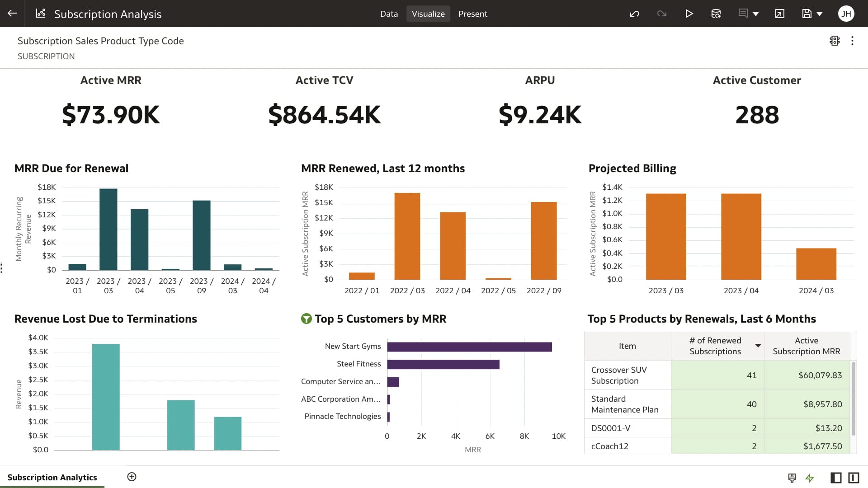Refresh the data using the database refresh icon
This screenshot has width=868, height=488.
[716, 14]
